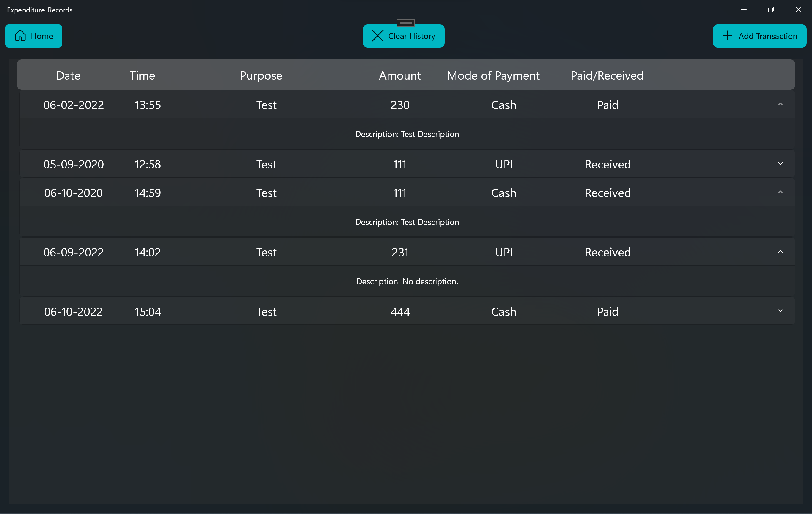Select the transaction row with amount 444
The image size is (812, 514).
400,311
